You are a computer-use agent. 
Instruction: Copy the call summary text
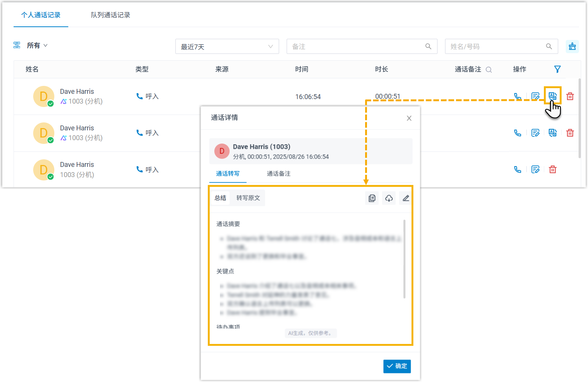tap(372, 198)
